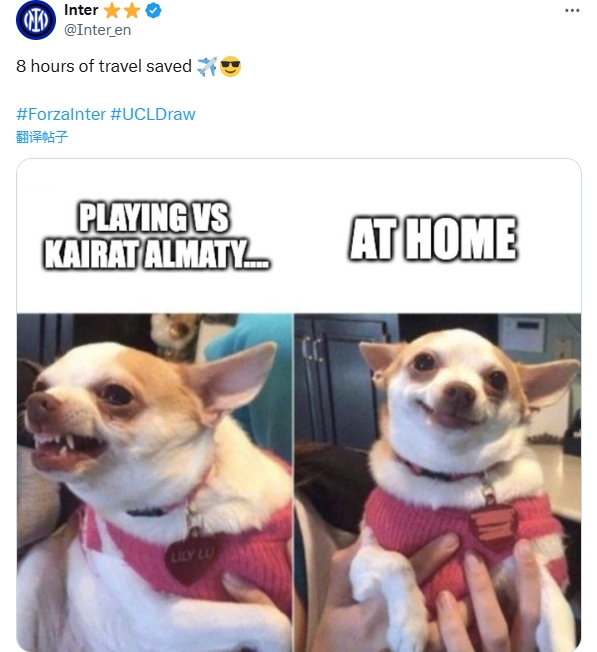
Task: Click the 'AT HOME' meme caption
Action: [x=433, y=239]
